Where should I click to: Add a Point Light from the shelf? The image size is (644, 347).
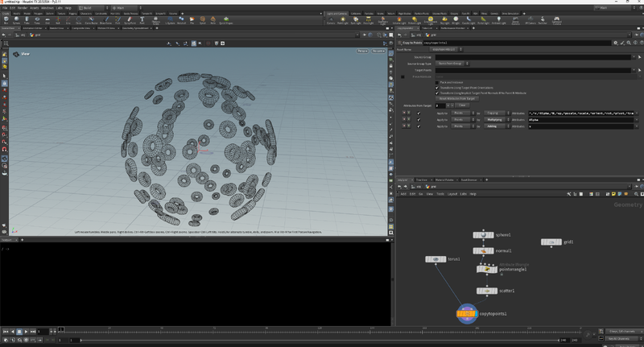coord(343,20)
